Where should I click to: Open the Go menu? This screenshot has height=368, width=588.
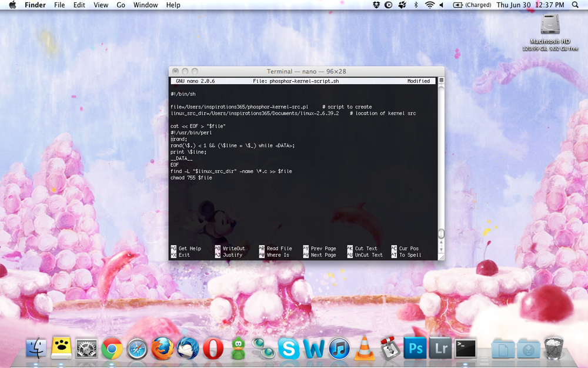pyautogui.click(x=121, y=5)
